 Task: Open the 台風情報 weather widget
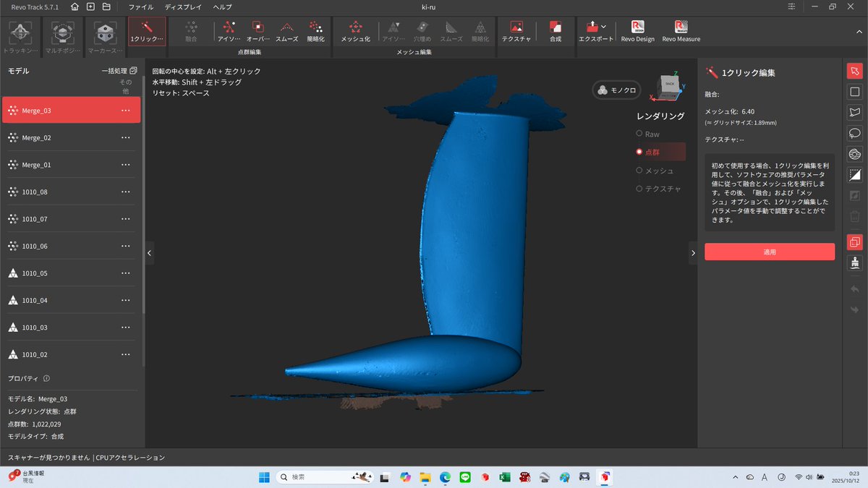click(x=27, y=477)
